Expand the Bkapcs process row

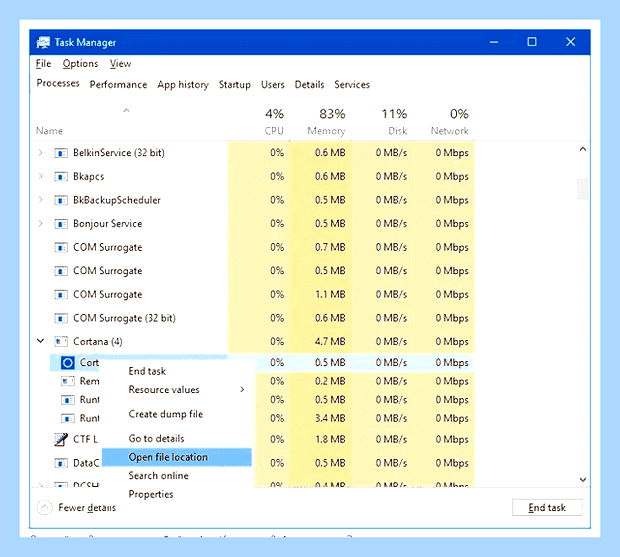(x=40, y=176)
